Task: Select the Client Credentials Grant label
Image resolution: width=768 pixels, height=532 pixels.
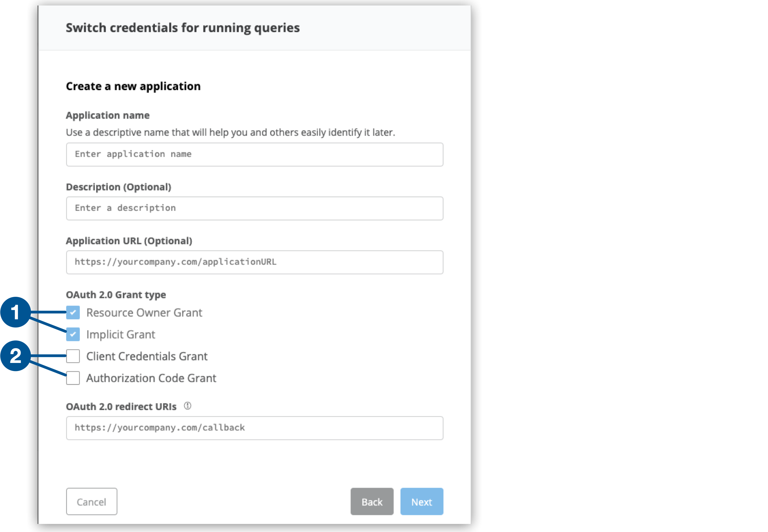Action: point(147,356)
